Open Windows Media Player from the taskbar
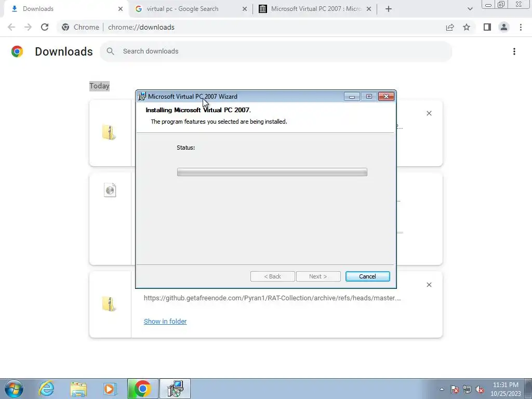Image resolution: width=532 pixels, height=399 pixels. coord(110,389)
